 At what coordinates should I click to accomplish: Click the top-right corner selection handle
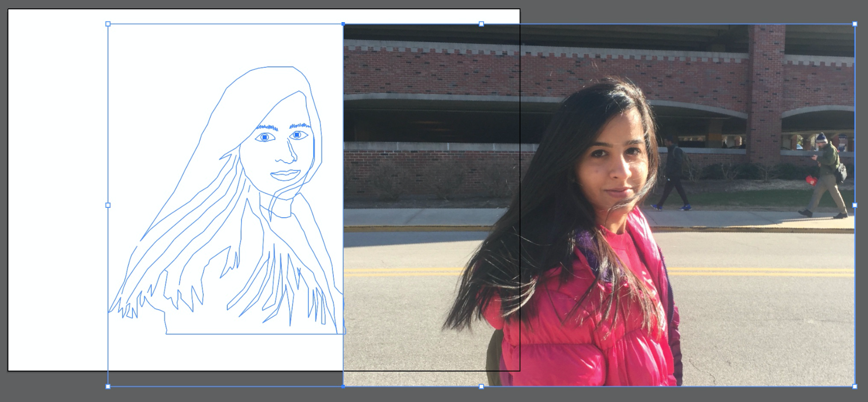coord(855,24)
